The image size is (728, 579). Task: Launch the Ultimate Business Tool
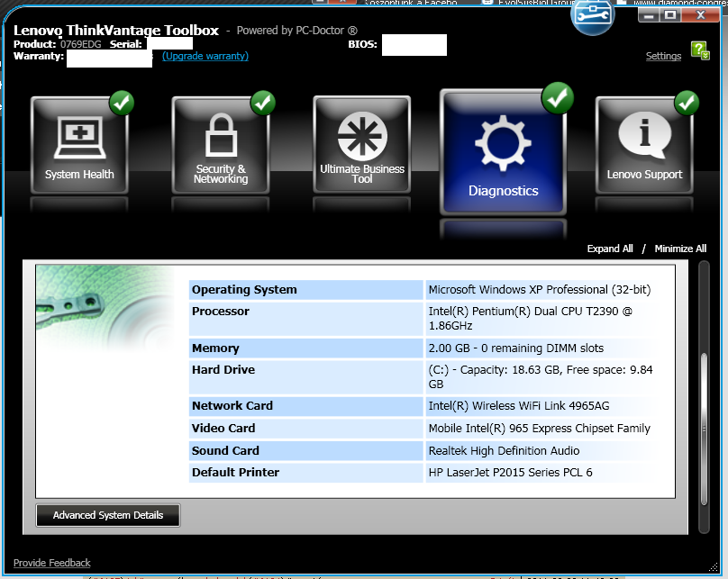click(x=361, y=144)
